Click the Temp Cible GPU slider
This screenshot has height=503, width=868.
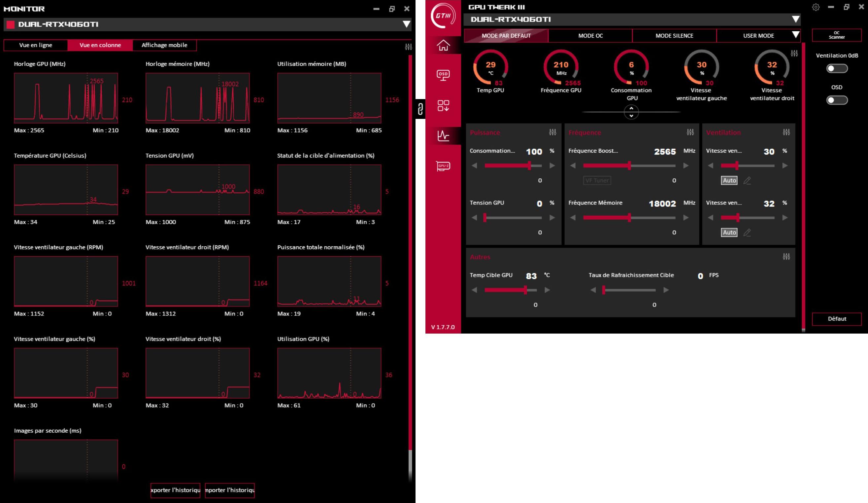511,290
